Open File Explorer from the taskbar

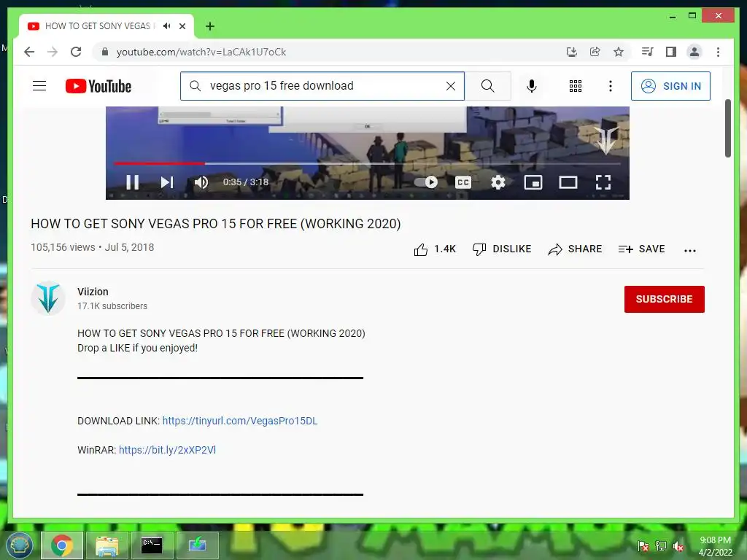(107, 545)
